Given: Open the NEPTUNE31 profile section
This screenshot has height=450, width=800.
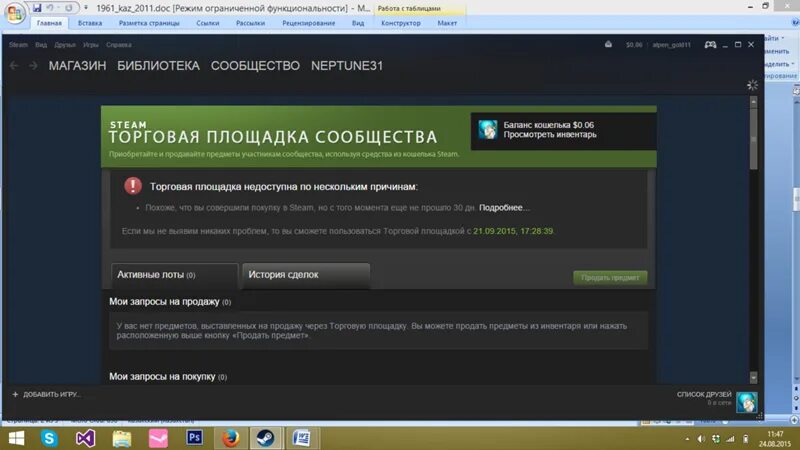Looking at the screenshot, I should pos(347,66).
